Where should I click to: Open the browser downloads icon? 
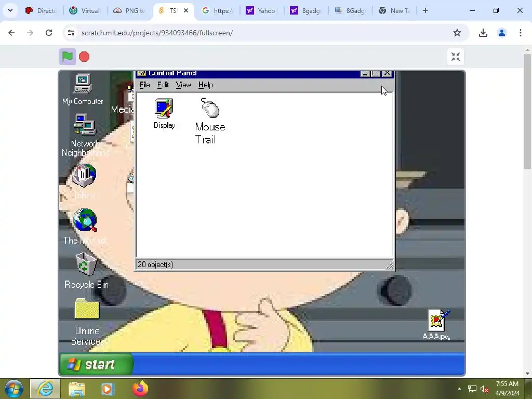(x=483, y=33)
